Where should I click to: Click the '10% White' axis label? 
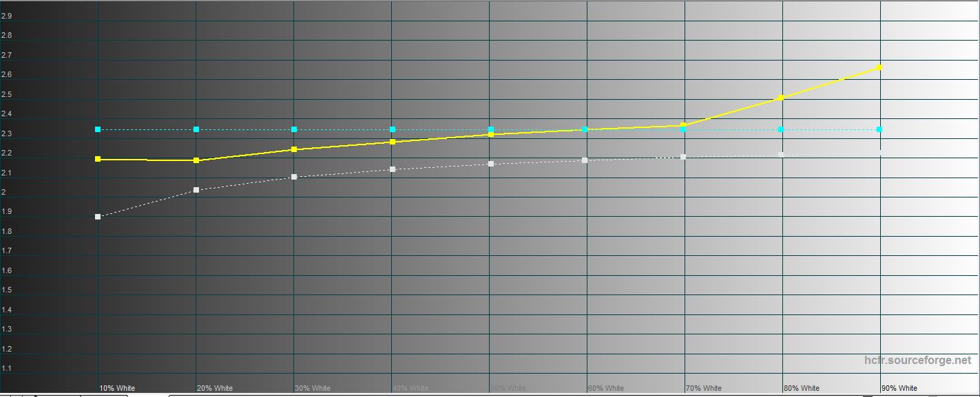117,388
